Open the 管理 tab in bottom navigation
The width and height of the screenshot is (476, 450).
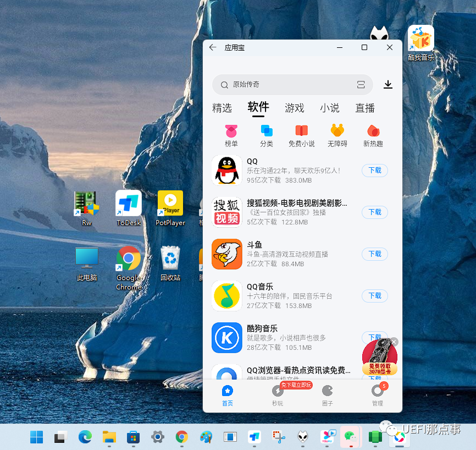coord(377,394)
